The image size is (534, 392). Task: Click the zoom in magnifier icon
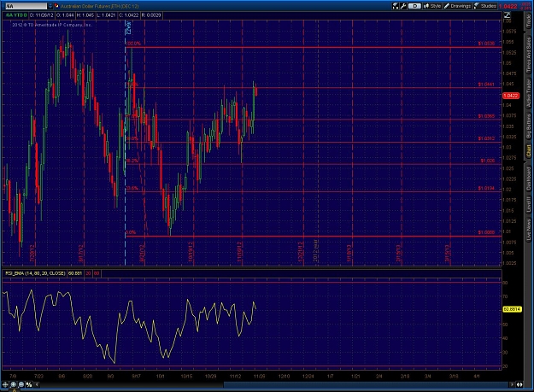(14, 384)
